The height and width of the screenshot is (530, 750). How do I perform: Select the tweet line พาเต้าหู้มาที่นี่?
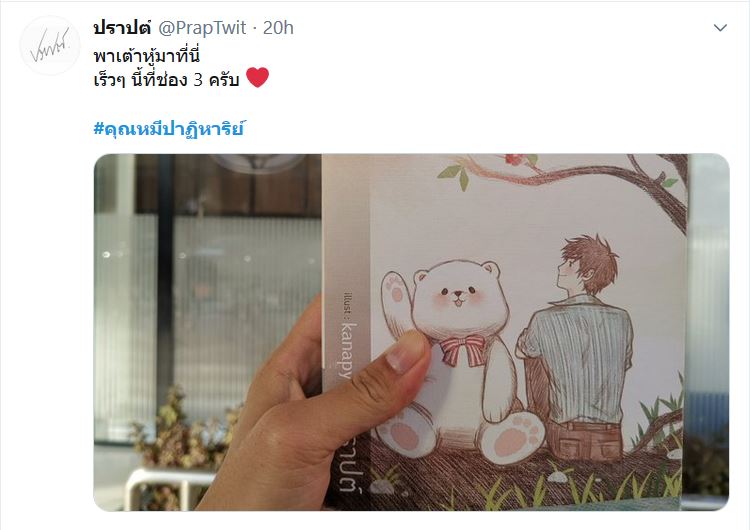tap(146, 56)
